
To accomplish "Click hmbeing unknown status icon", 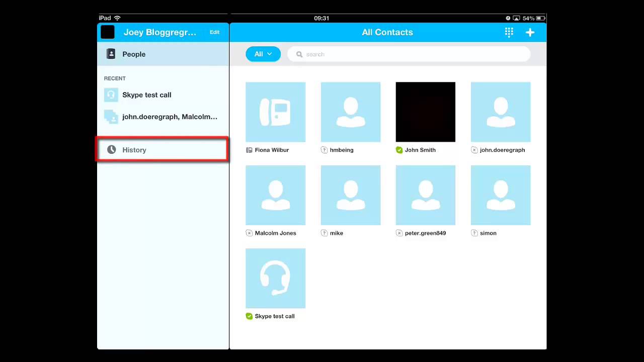I will click(x=324, y=150).
